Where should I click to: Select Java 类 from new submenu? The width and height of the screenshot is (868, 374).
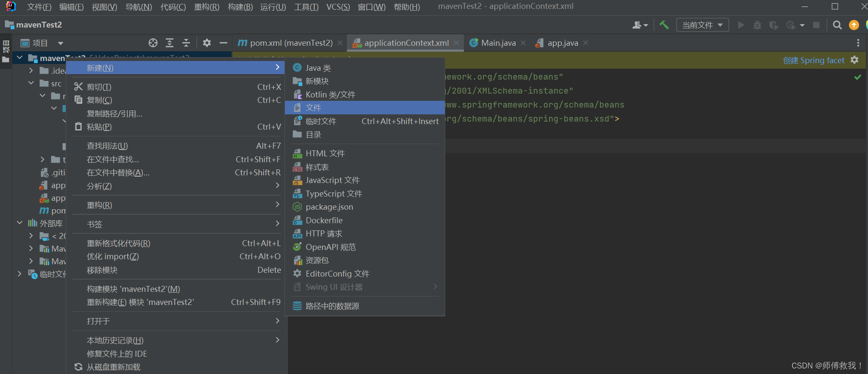365,68
